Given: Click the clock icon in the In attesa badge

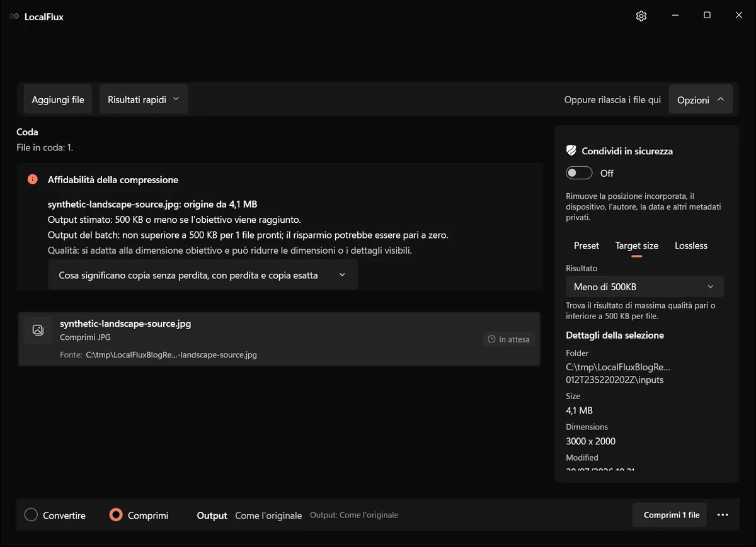Looking at the screenshot, I should click(x=492, y=339).
